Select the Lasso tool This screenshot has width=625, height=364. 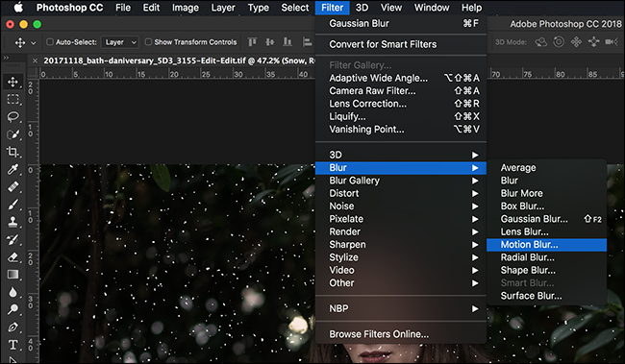click(12, 116)
